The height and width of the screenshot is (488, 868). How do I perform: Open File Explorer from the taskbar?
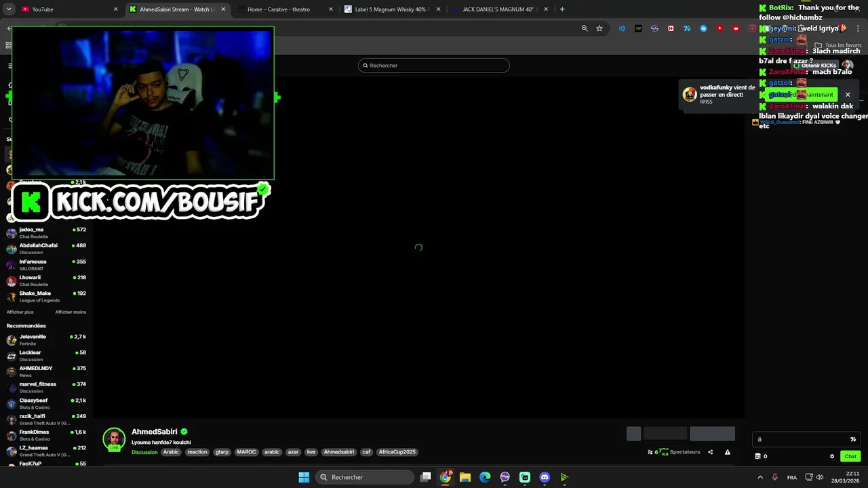465,477
